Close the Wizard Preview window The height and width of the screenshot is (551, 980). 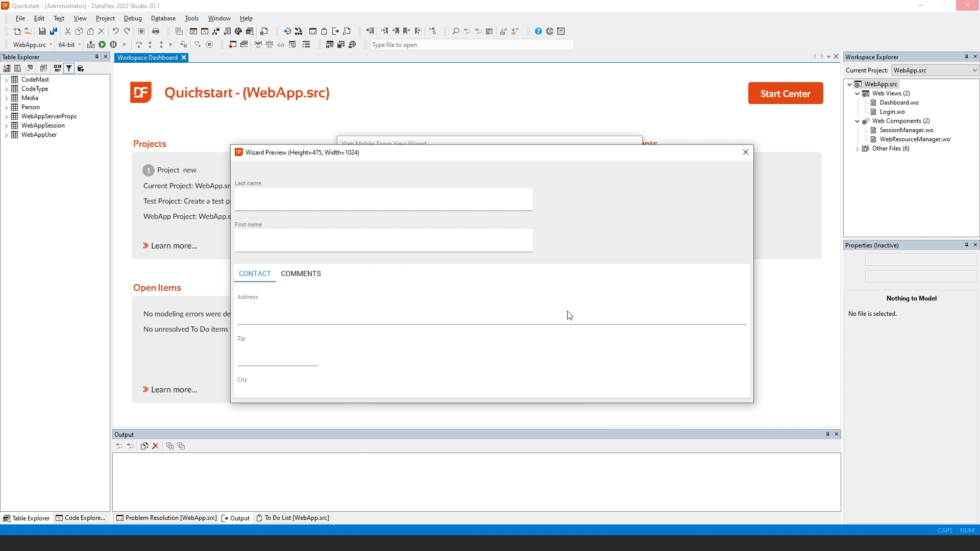pos(746,152)
